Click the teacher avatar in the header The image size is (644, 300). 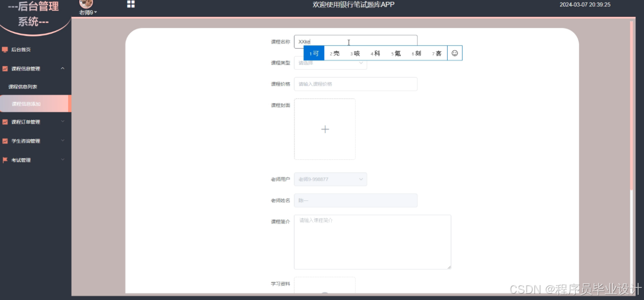pyautogui.click(x=87, y=4)
